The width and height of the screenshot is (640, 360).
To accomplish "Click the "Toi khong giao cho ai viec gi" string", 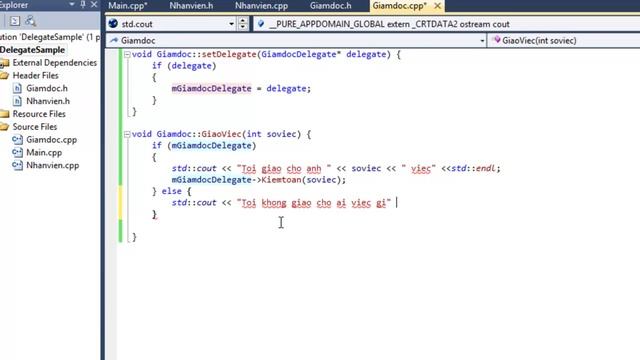I will tap(314, 203).
